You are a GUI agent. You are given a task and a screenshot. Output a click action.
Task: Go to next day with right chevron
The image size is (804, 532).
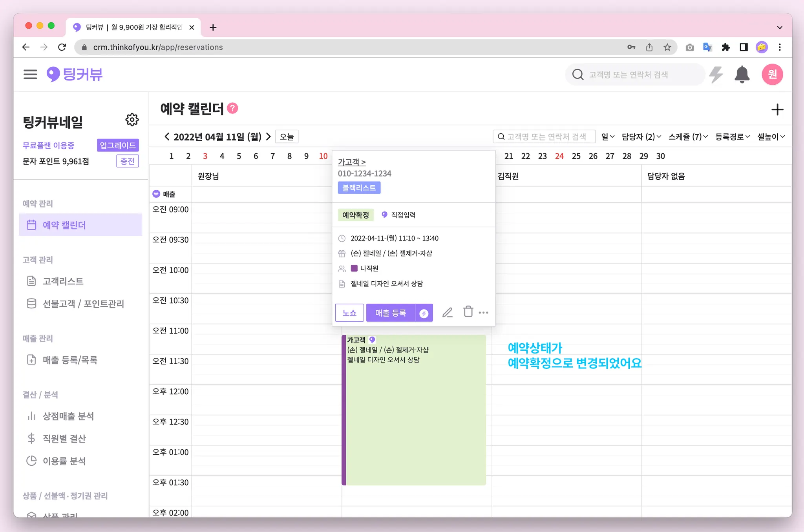tap(269, 137)
